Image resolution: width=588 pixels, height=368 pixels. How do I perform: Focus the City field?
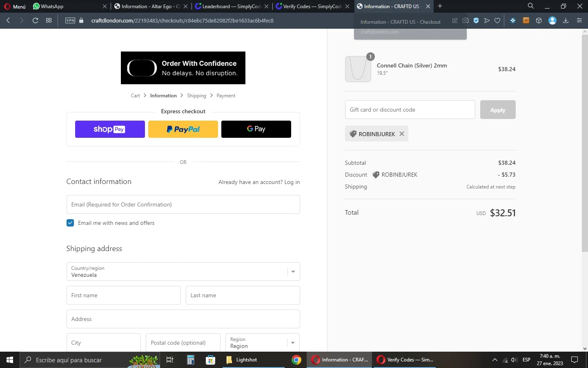[x=104, y=343]
